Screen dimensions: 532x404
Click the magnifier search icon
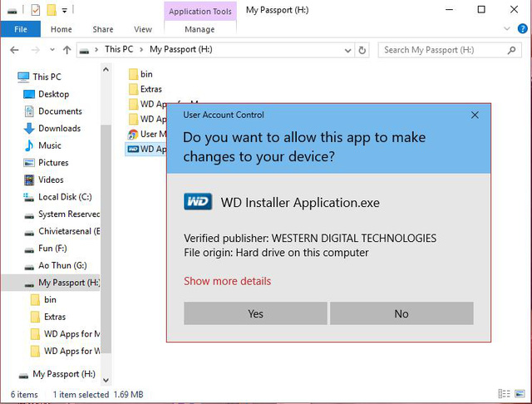[x=511, y=50]
